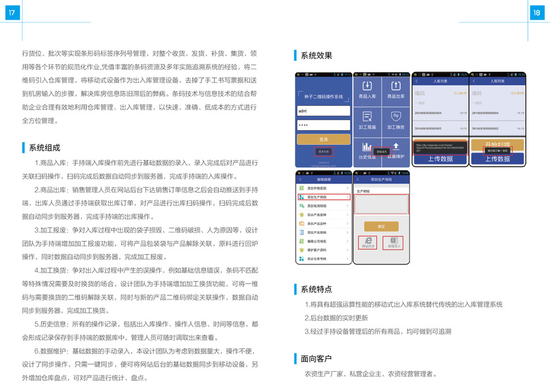Expand the 添加产品品牌 row chevron
This screenshot has height=392, width=550.
tap(347, 215)
